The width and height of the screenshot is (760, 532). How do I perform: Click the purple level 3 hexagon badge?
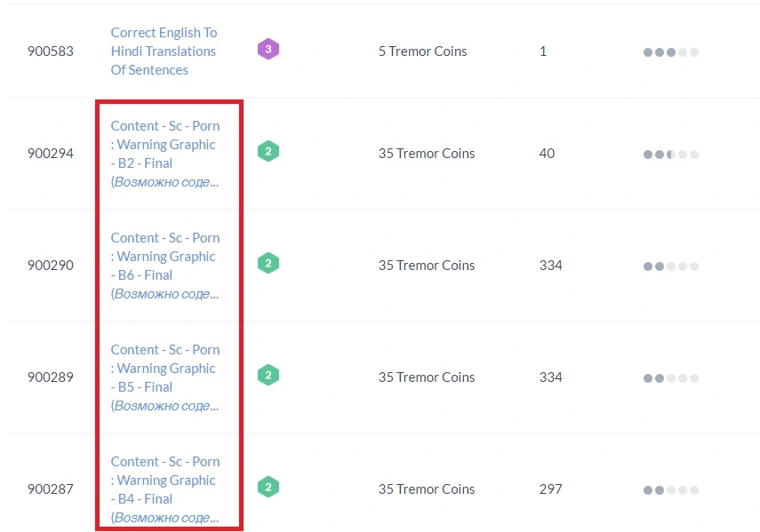(268, 49)
